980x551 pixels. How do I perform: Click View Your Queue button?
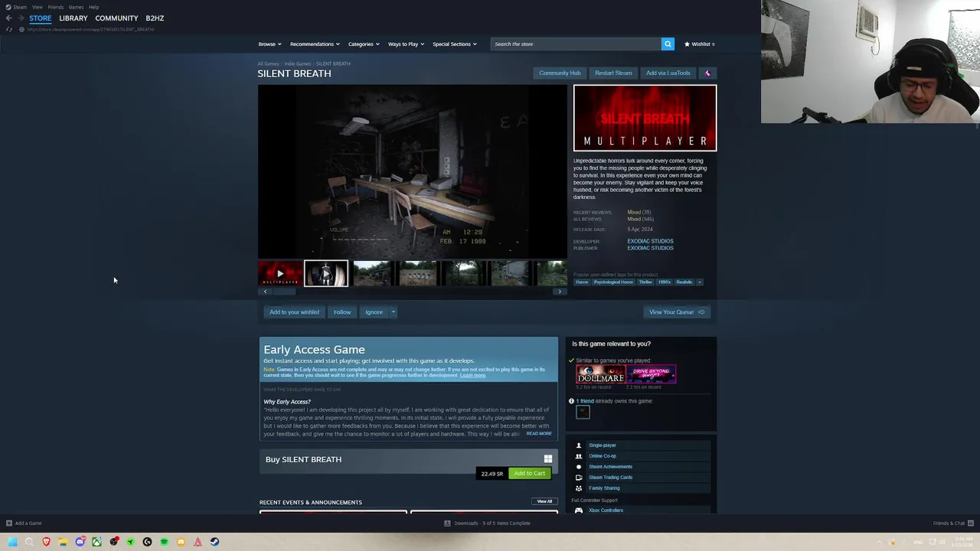[677, 312]
